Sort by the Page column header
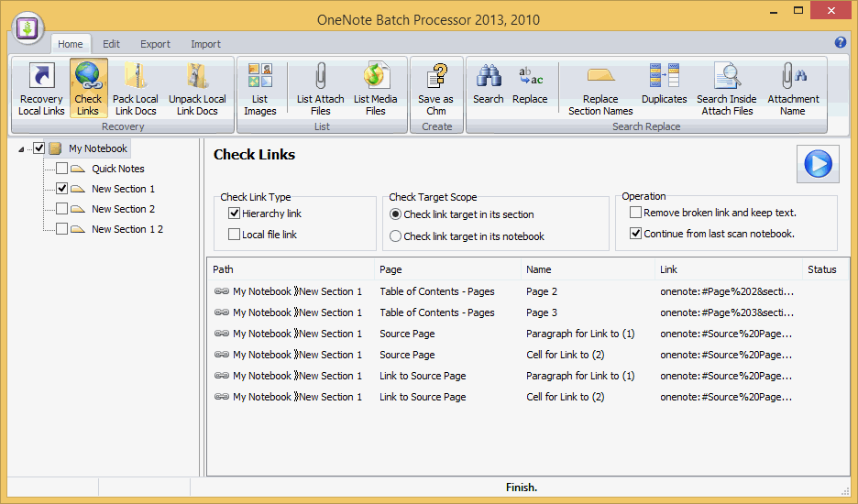Image resolution: width=858 pixels, height=504 pixels. point(447,269)
